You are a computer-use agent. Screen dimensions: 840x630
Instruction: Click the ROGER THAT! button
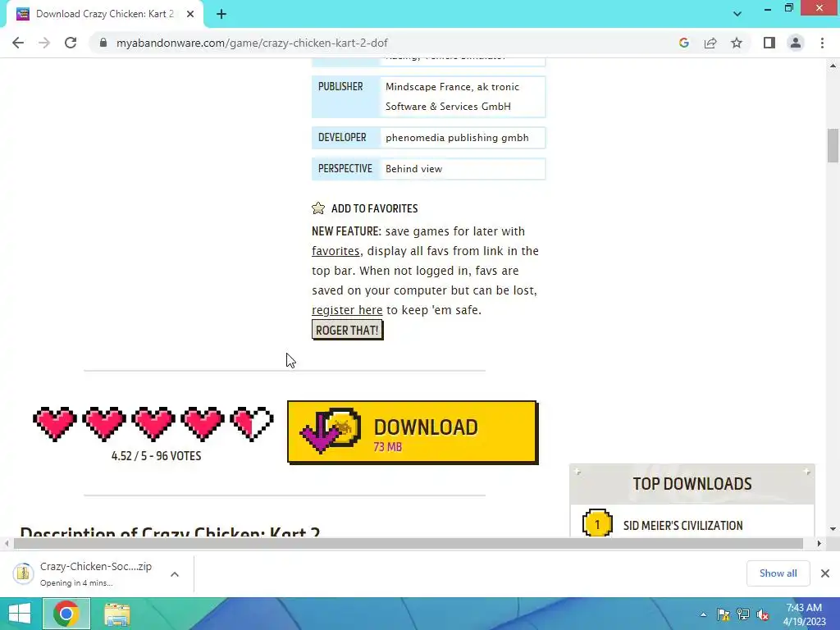click(347, 330)
